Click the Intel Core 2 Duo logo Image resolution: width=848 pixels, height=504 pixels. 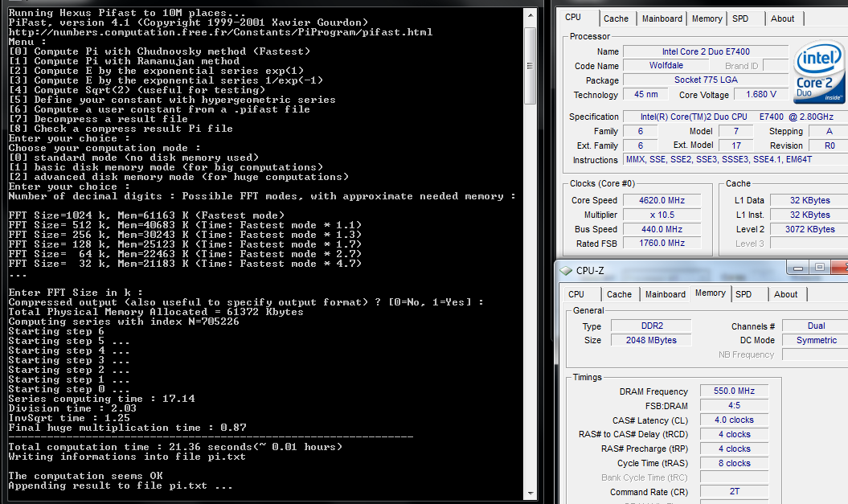click(x=818, y=73)
